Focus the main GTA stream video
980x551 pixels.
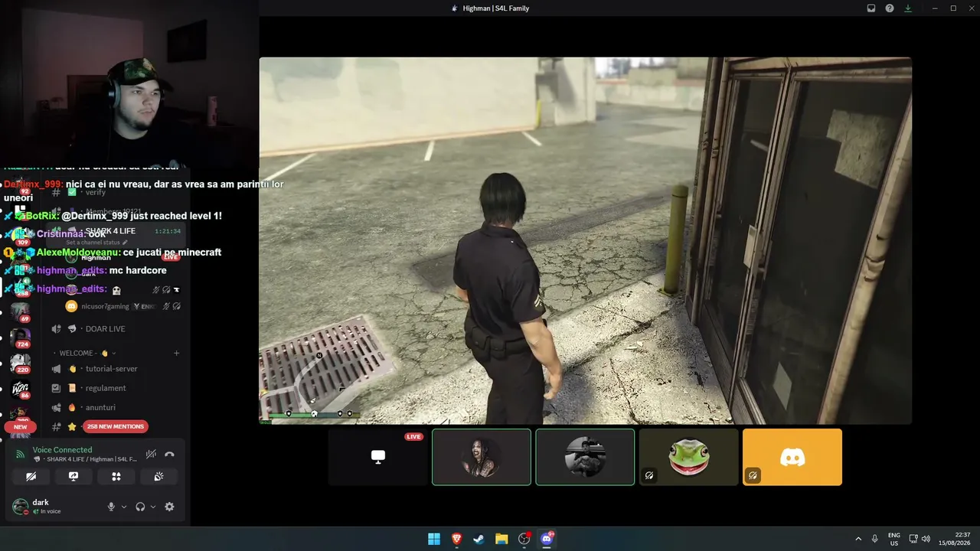coord(585,240)
